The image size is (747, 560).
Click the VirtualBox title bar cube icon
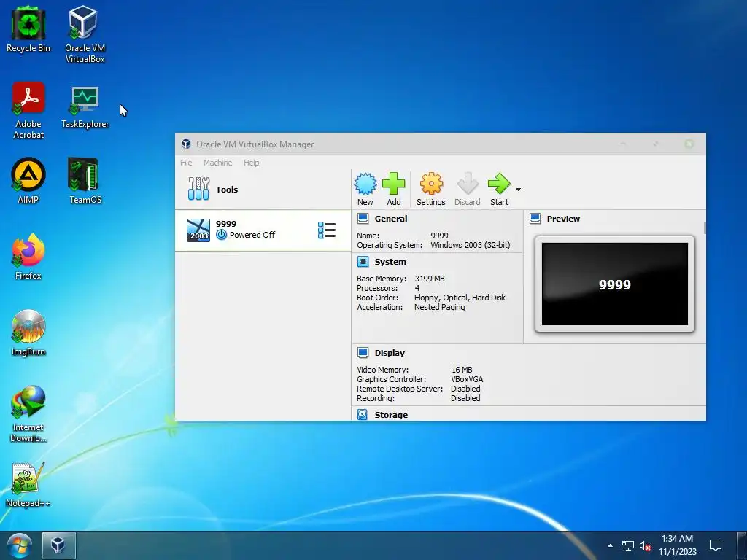[x=186, y=144]
